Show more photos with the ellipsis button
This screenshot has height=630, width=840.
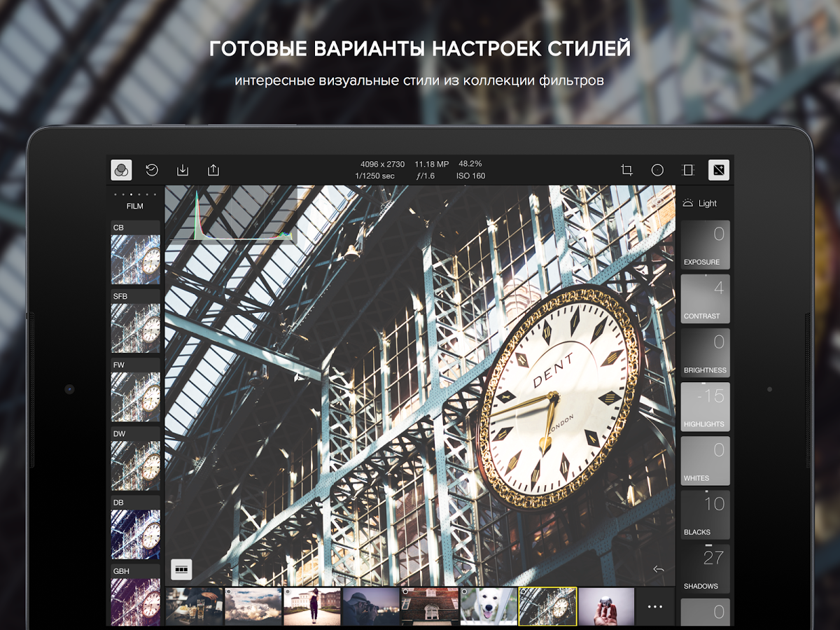pos(654,606)
